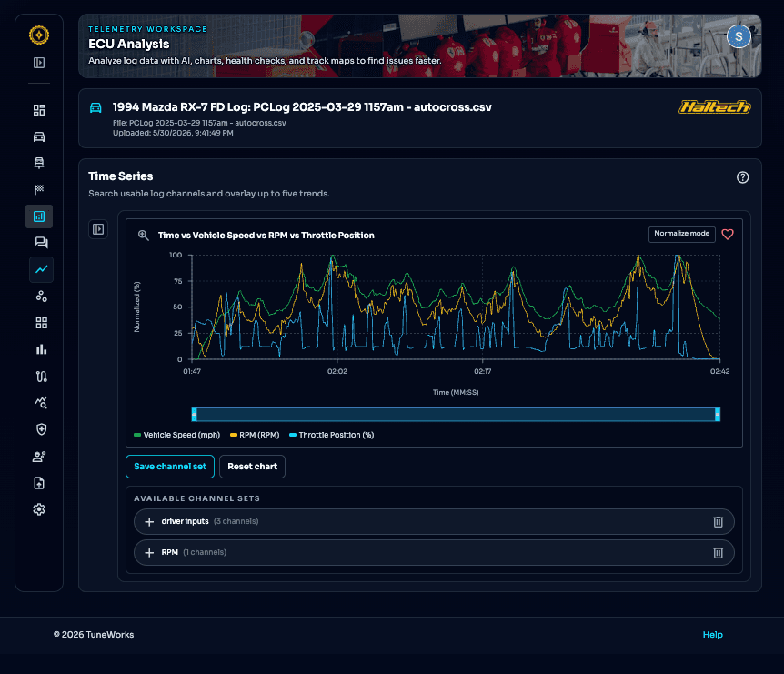Open the chat bubbles (AI chat) sidebar icon
The width and height of the screenshot is (784, 674).
[x=41, y=243]
